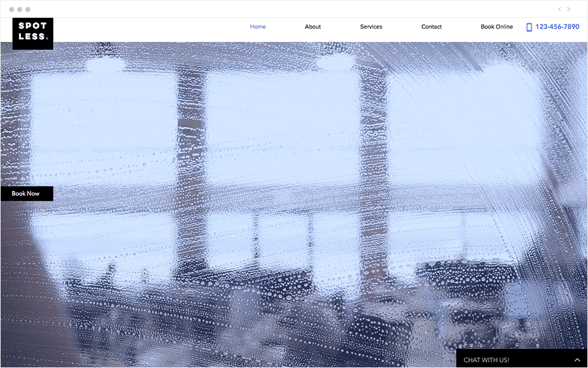Navigate to Contact page
This screenshot has height=368, width=588.
(431, 27)
